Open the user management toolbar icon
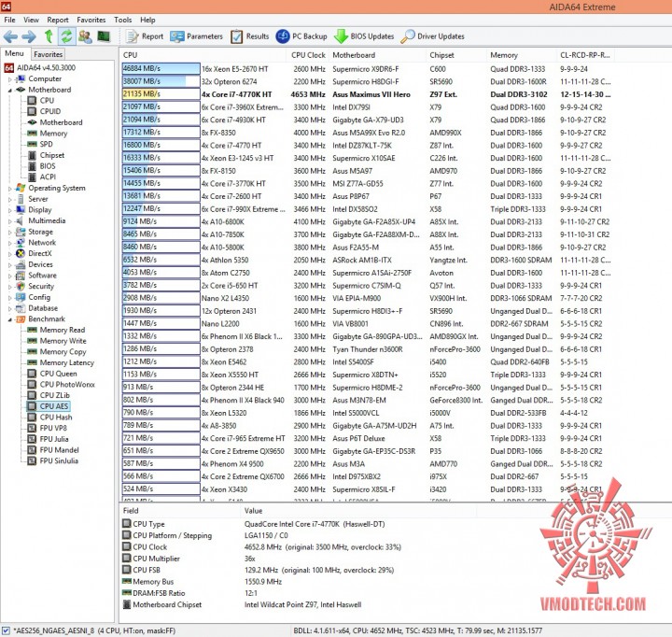 click(x=84, y=36)
